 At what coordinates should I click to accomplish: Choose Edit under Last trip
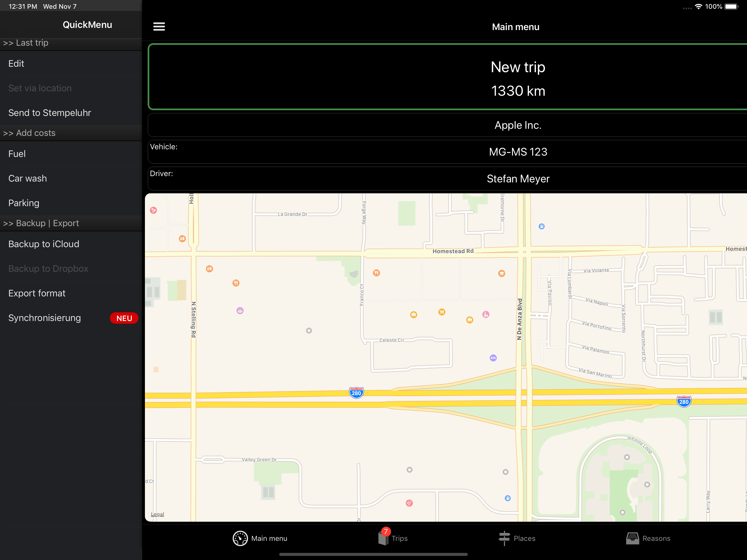tap(71, 64)
